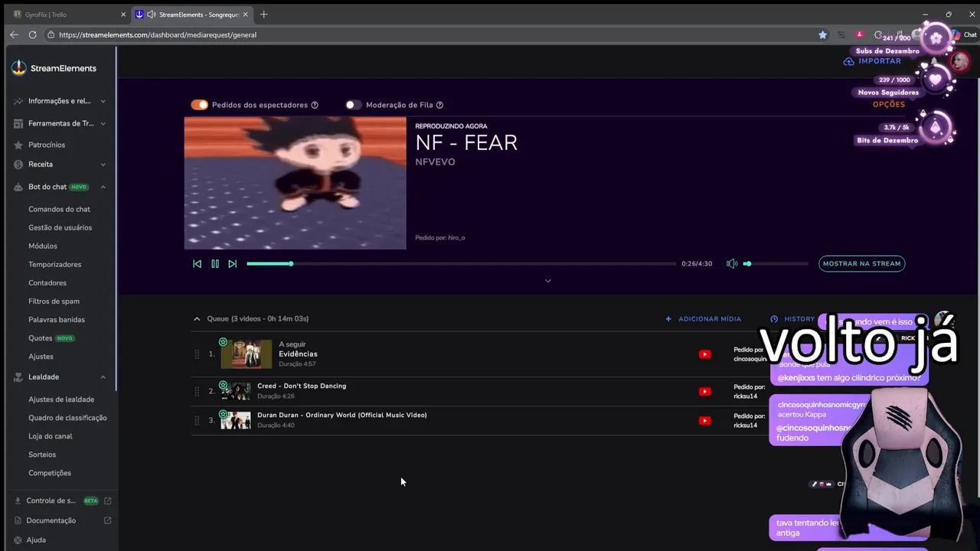The image size is (980, 551).
Task: Open Filtros de spam
Action: (54, 301)
